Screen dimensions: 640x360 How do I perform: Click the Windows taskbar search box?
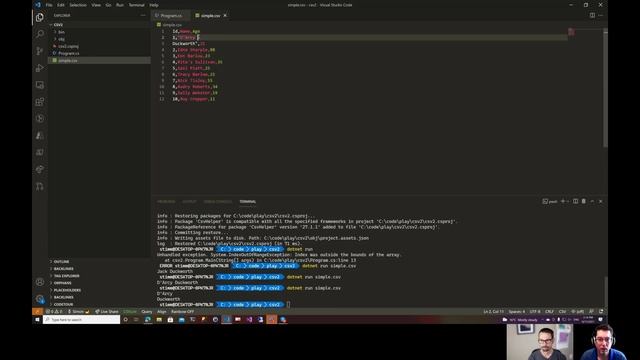pos(81,320)
